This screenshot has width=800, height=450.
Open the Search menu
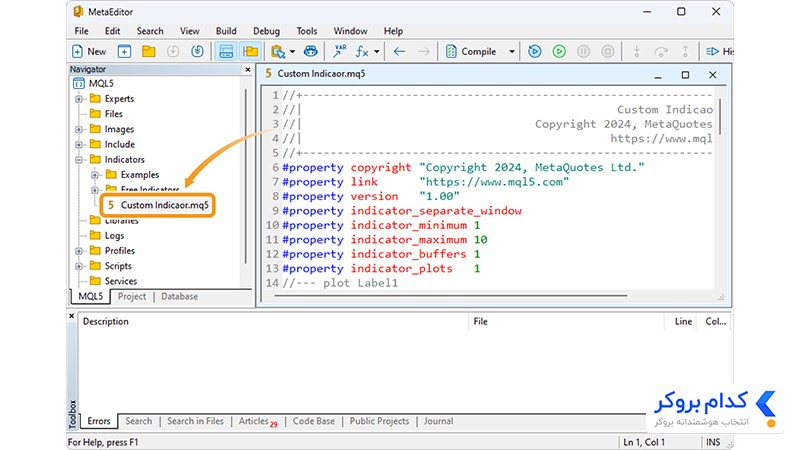150,31
